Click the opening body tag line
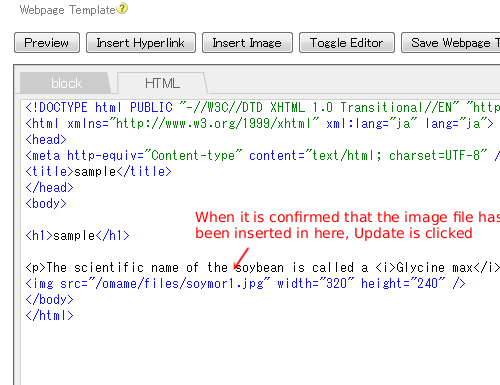The image size is (500, 385). click(x=46, y=204)
